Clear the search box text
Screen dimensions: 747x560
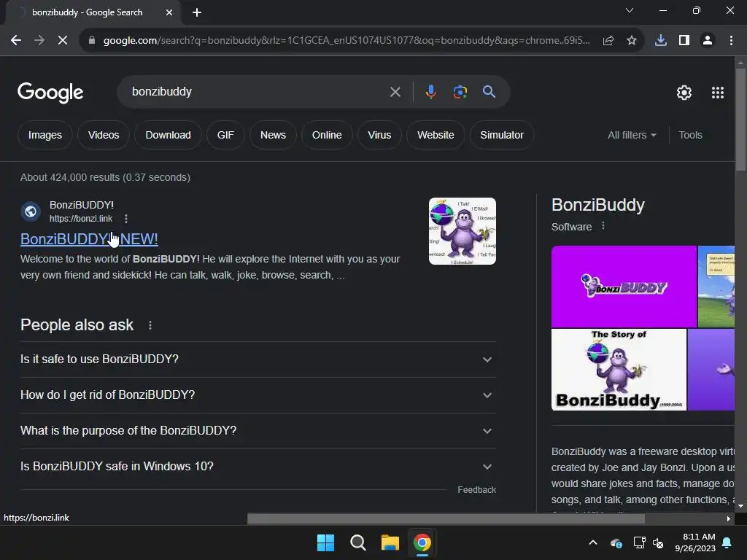tap(395, 92)
